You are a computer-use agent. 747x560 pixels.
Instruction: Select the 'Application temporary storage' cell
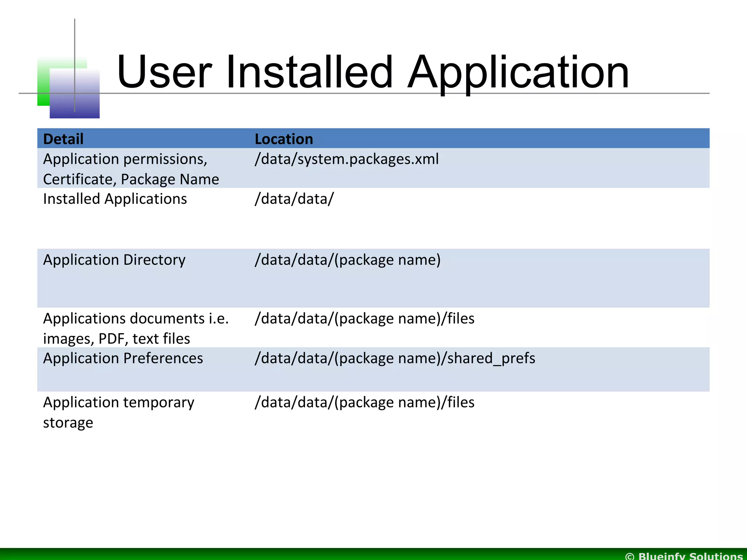(x=119, y=412)
